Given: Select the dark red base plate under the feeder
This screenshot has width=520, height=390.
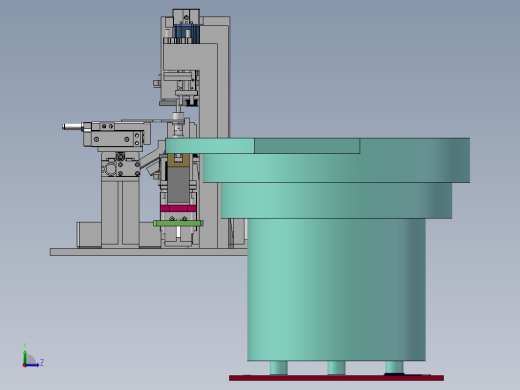Looking at the screenshot, I should point(336,378).
